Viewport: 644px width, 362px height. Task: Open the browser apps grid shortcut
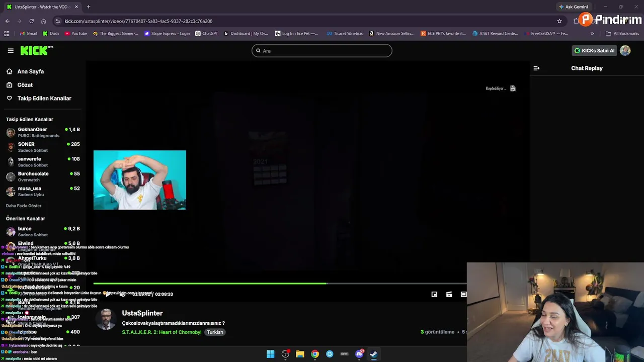(7, 34)
